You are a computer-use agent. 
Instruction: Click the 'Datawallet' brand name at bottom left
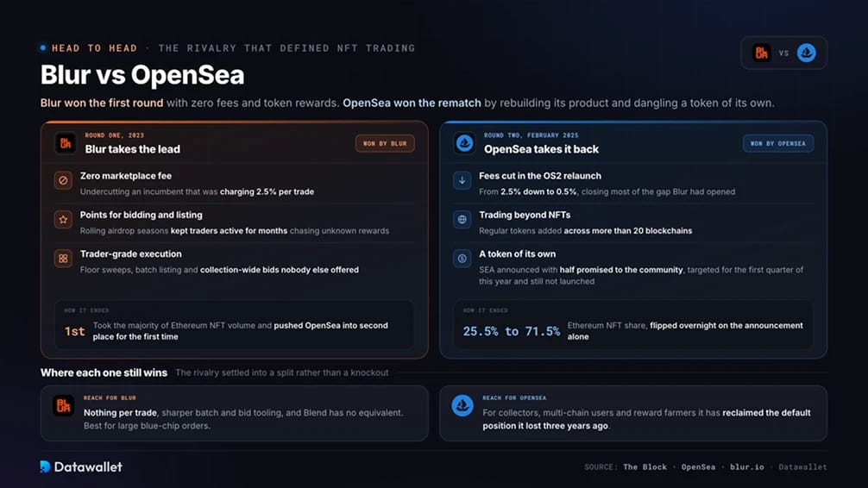pyautogui.click(x=88, y=467)
